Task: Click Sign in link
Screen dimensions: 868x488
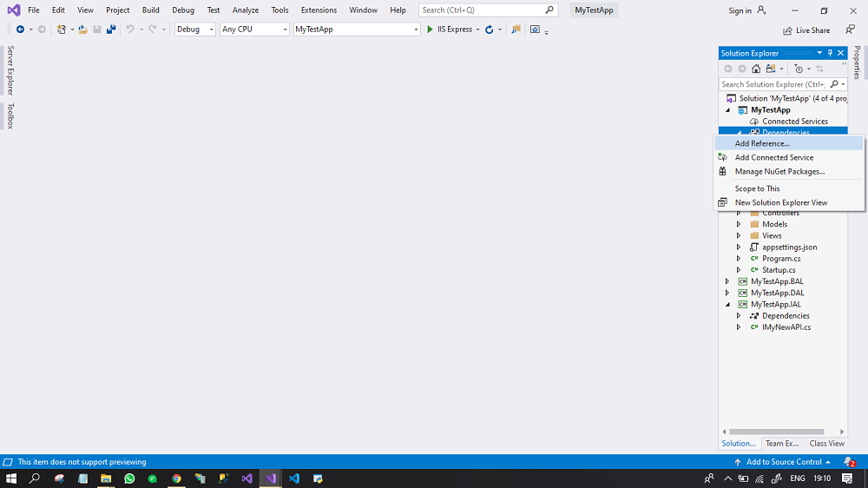Action: [740, 10]
